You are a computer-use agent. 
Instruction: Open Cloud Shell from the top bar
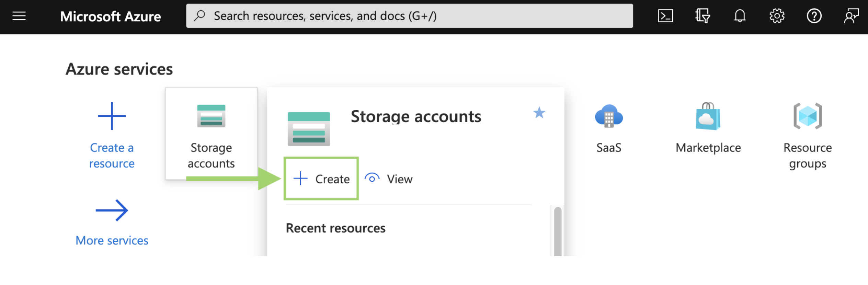coord(665,16)
